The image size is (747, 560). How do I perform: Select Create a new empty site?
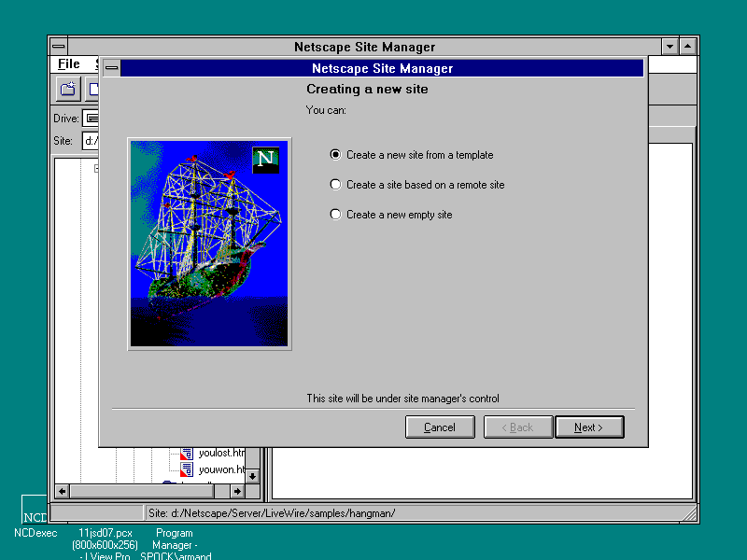[336, 215]
